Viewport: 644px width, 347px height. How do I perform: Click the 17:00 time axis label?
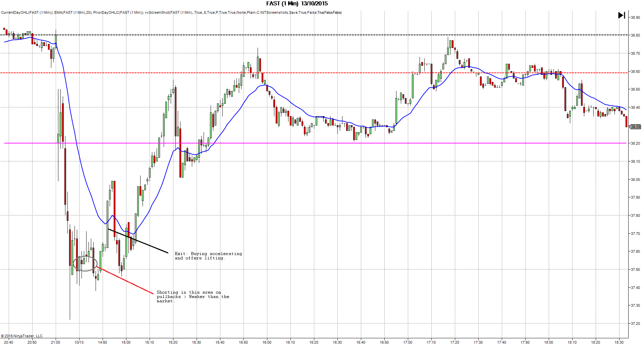click(x=408, y=343)
